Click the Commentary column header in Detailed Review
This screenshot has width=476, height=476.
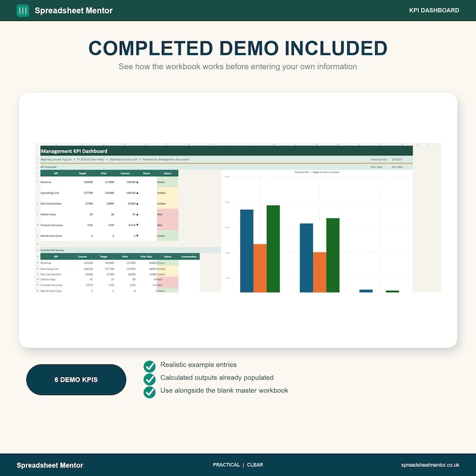click(x=189, y=257)
